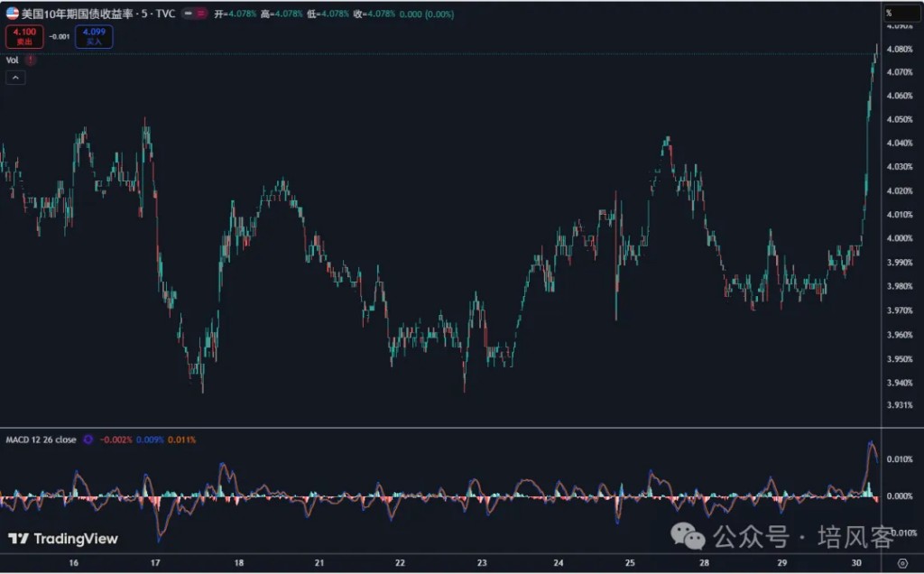Click the 高=4.078% high value
Screen dimensions: 924x574
point(282,14)
